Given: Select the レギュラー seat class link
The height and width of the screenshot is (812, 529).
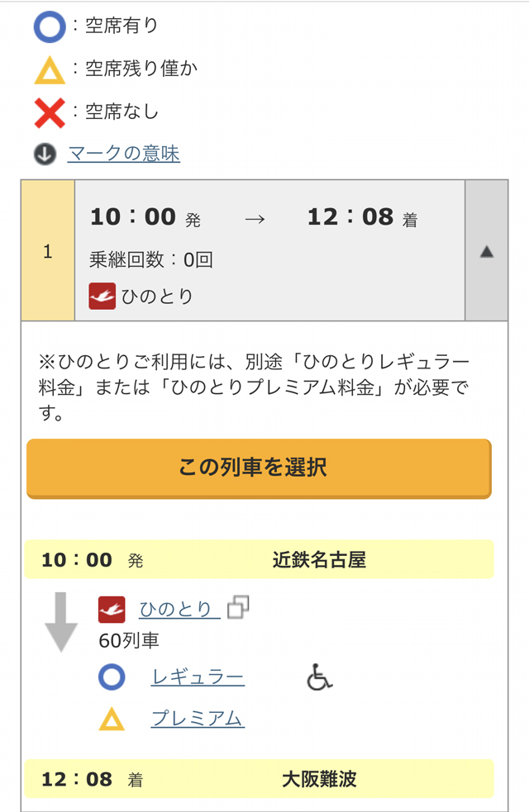Looking at the screenshot, I should [198, 678].
